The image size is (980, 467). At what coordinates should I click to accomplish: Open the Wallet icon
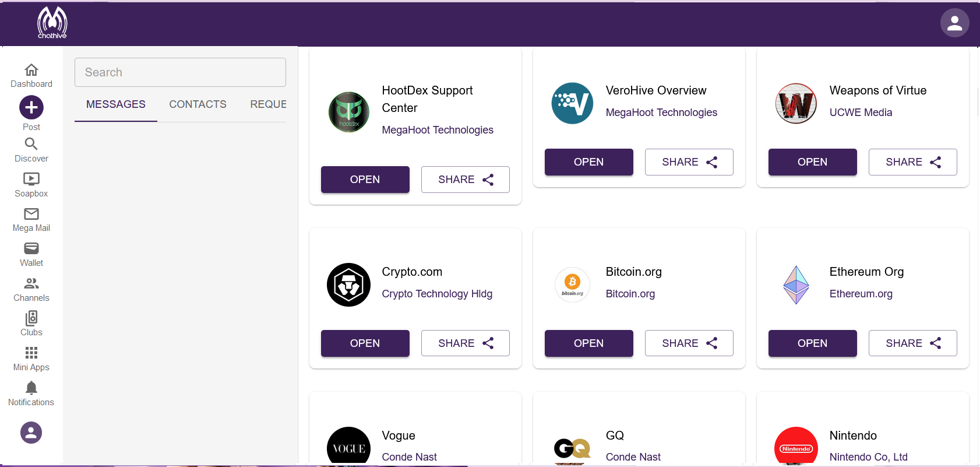click(31, 249)
